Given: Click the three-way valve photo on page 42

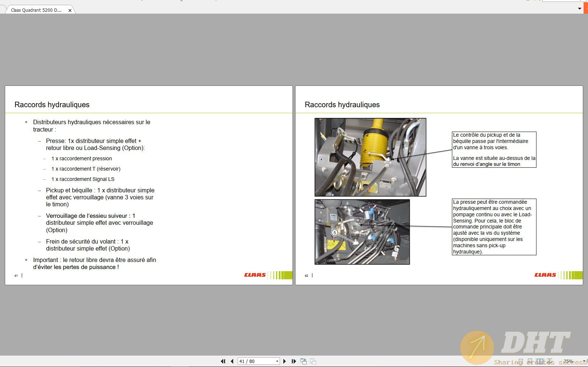Looking at the screenshot, I should click(370, 157).
